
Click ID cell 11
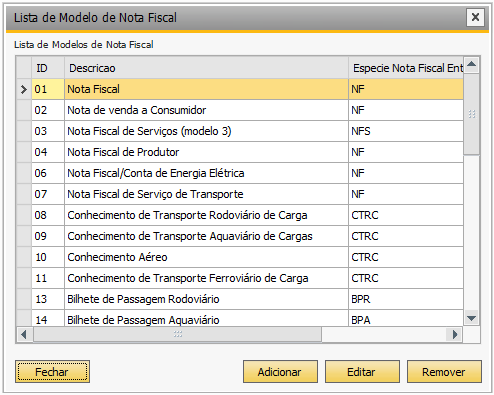tap(48, 278)
